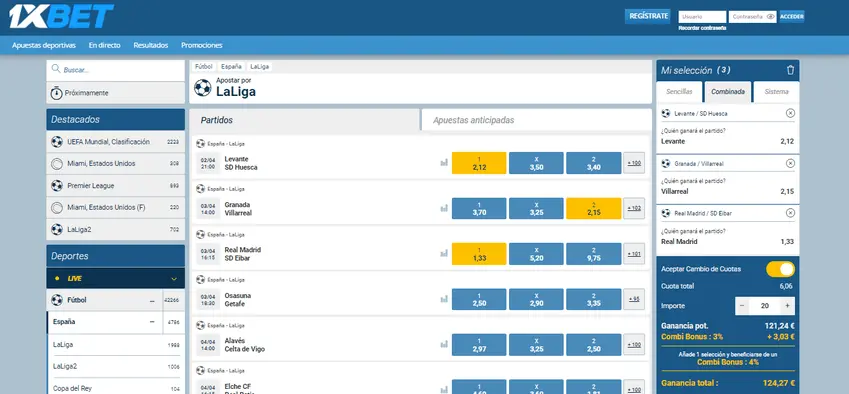Open Resultados menu
Viewport: 849px width, 394px height.
(151, 45)
